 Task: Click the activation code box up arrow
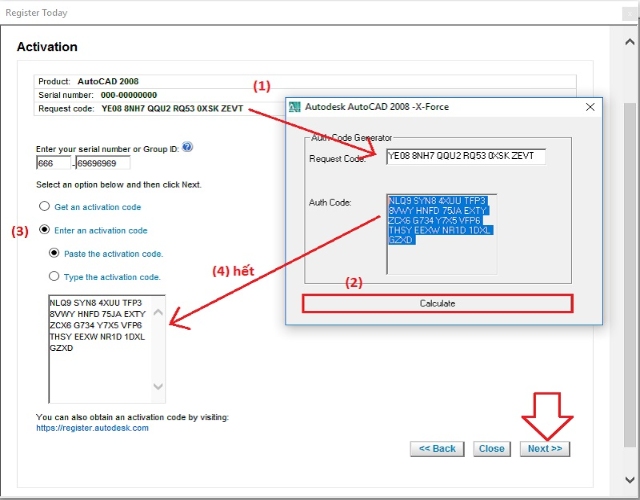click(158, 313)
